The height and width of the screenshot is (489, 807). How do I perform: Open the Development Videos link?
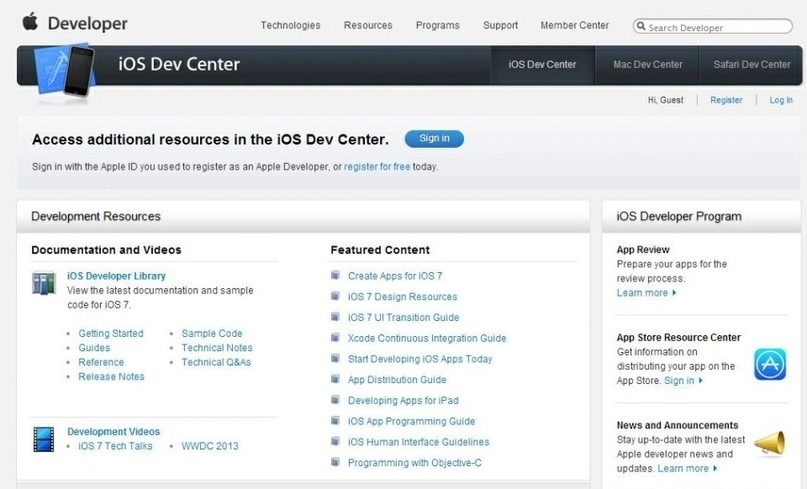(113, 431)
